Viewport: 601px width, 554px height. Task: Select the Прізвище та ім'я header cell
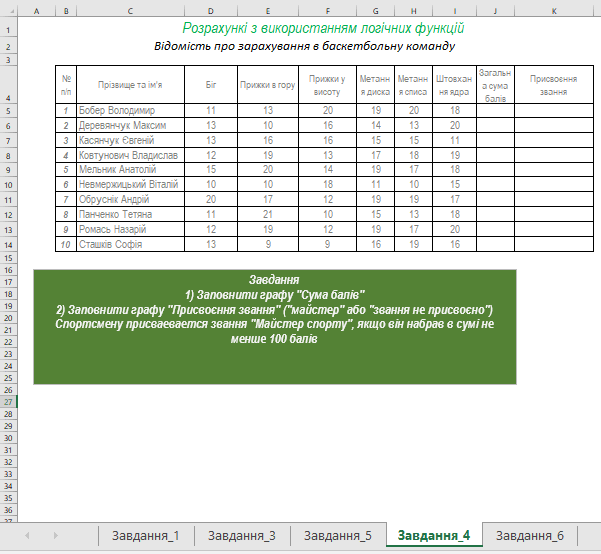tap(130, 84)
